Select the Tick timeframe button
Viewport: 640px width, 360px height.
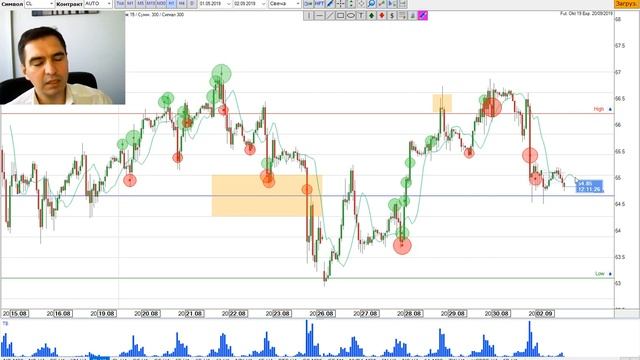(120, 4)
